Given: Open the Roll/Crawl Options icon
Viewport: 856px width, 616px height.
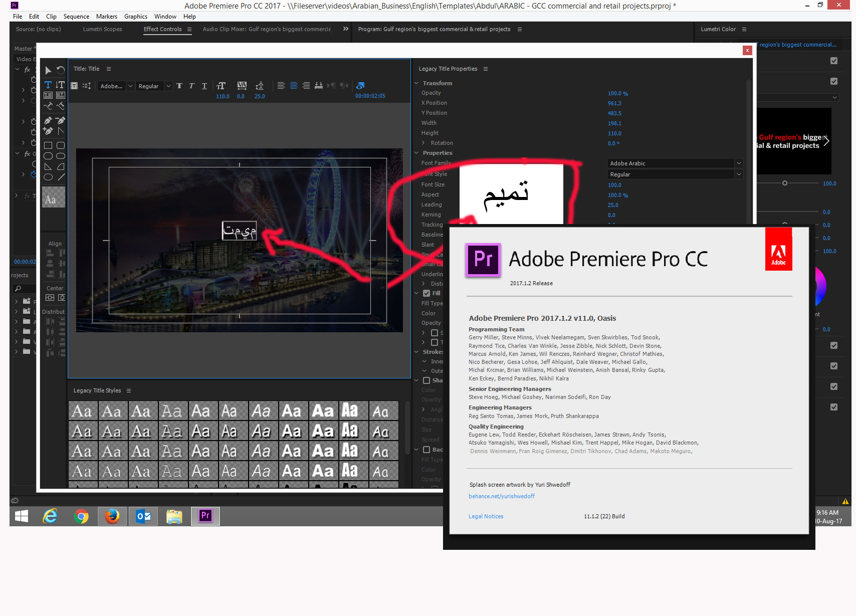Looking at the screenshot, I should [86, 86].
